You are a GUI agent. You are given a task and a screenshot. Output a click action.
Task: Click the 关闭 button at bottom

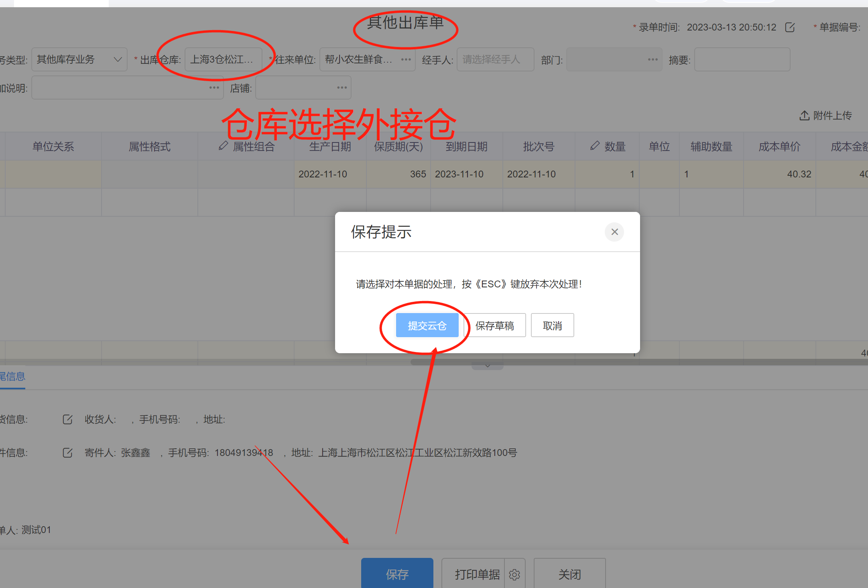coord(569,574)
